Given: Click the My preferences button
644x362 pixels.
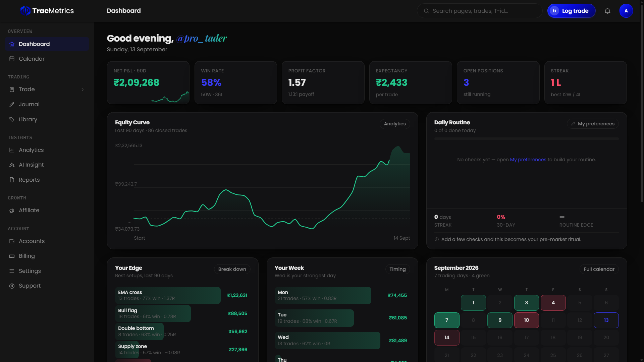Looking at the screenshot, I should tap(593, 124).
